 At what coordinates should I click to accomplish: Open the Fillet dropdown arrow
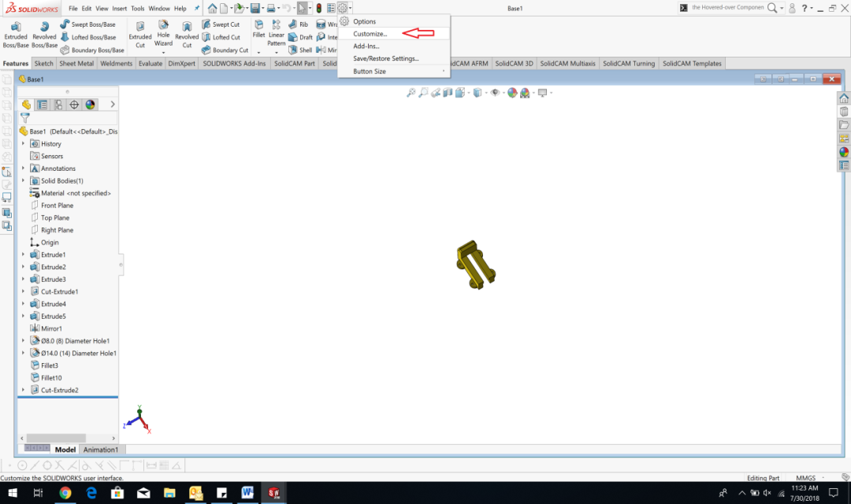[258, 52]
